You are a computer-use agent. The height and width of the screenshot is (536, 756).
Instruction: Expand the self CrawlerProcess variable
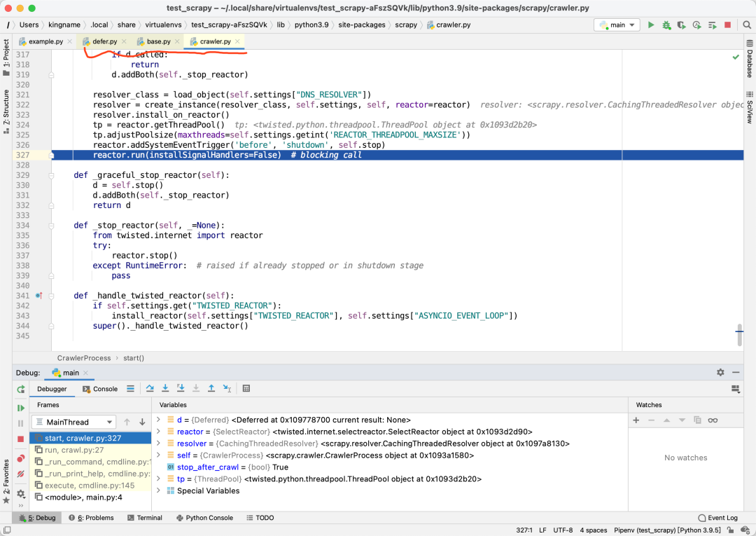click(x=158, y=455)
